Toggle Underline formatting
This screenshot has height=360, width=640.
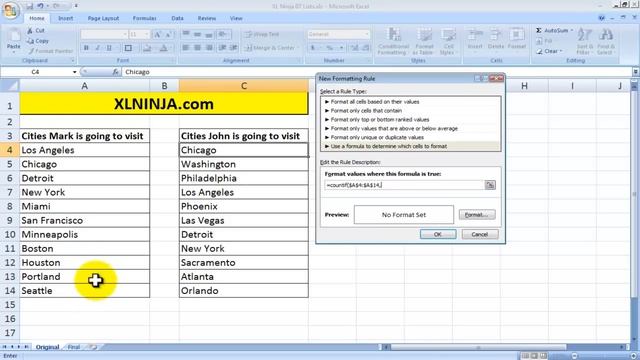click(109, 48)
